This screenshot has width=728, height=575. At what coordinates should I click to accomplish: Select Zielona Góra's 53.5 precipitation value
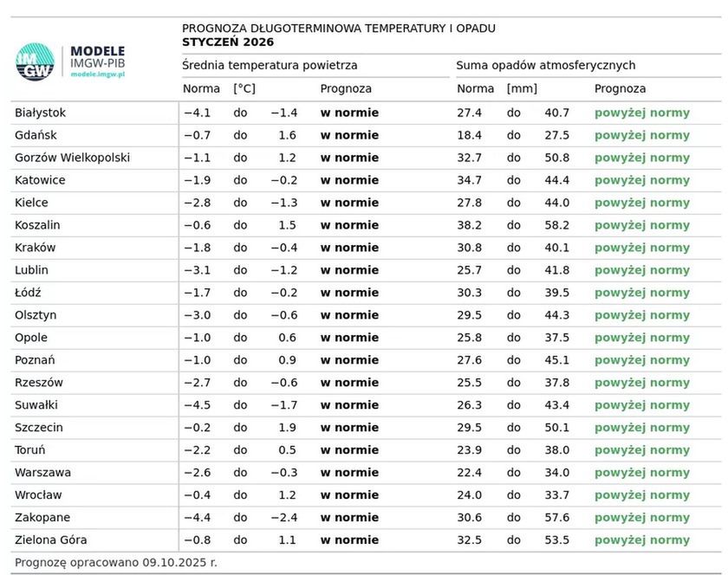click(557, 540)
